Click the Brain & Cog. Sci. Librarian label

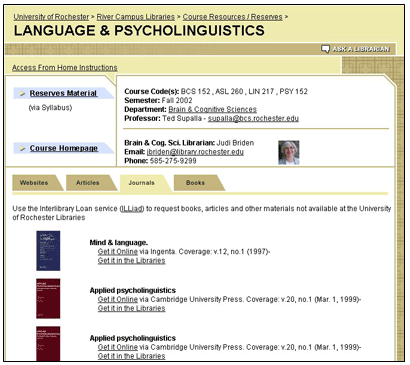[x=170, y=143]
